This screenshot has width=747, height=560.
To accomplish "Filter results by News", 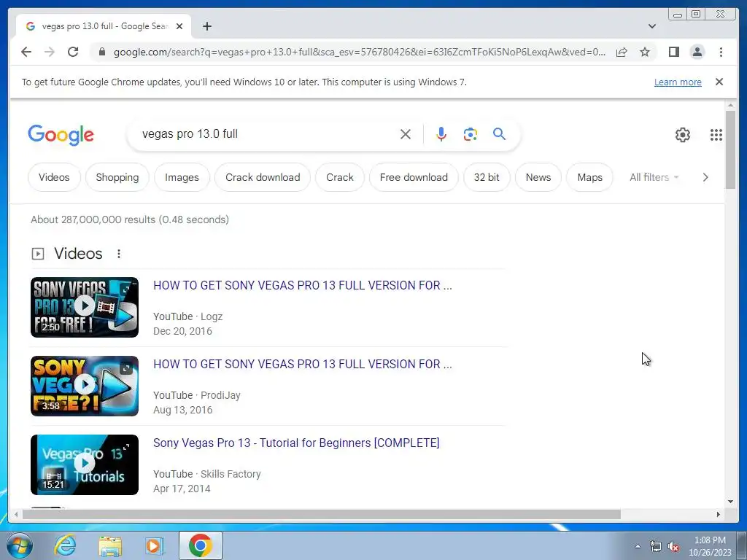I will pyautogui.click(x=538, y=177).
